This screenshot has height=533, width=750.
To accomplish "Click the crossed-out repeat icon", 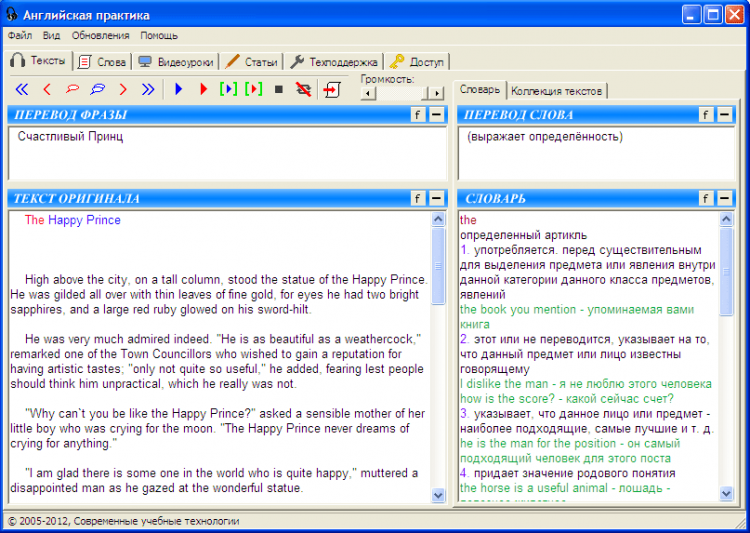I will [x=303, y=89].
